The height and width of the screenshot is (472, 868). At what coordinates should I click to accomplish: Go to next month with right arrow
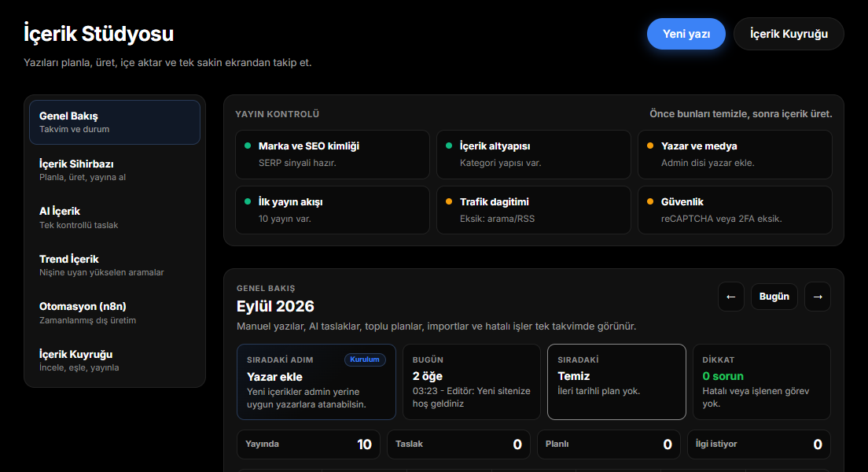pyautogui.click(x=818, y=297)
